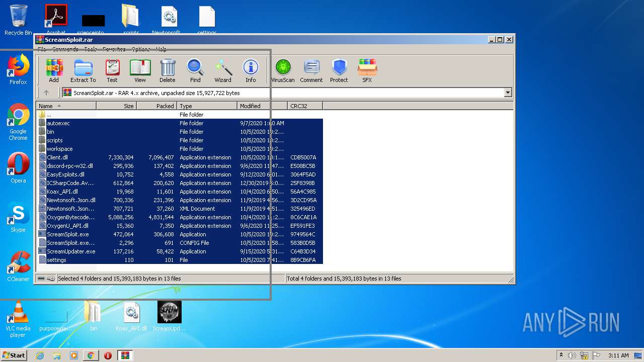
Task: Open Windows Media Player from taskbar
Action: (74, 355)
